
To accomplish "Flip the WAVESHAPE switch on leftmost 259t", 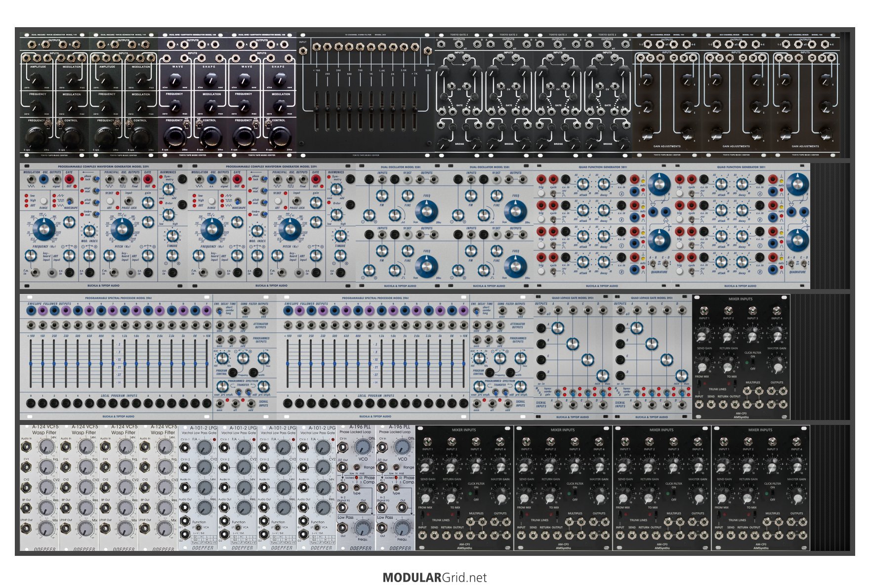I will coord(69,202).
